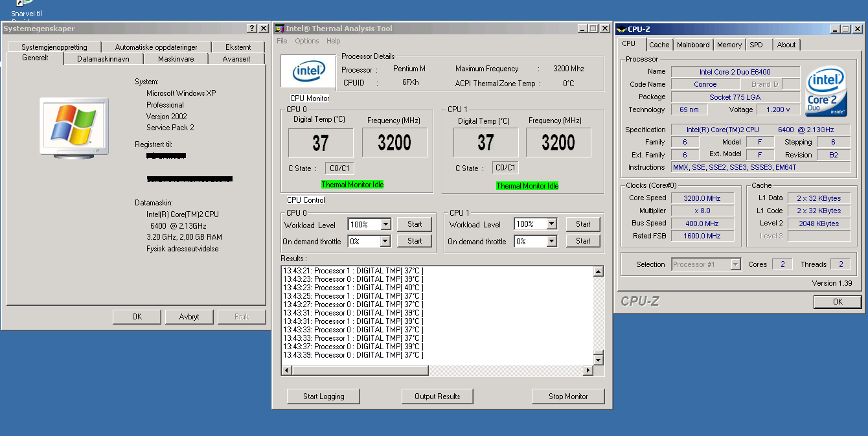Click the Bus Speed 400.0 MHz value
The width and height of the screenshot is (868, 436).
pos(702,224)
